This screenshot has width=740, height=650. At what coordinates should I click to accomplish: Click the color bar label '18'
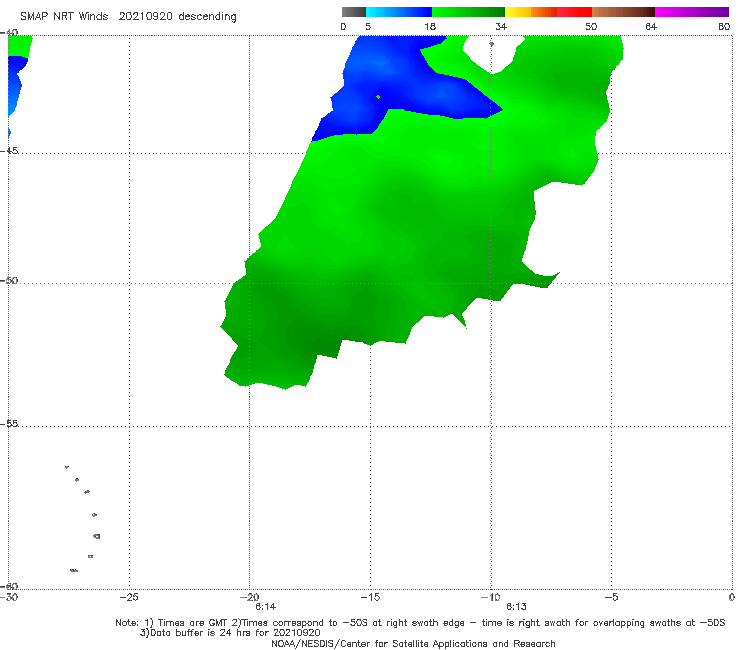[430, 26]
